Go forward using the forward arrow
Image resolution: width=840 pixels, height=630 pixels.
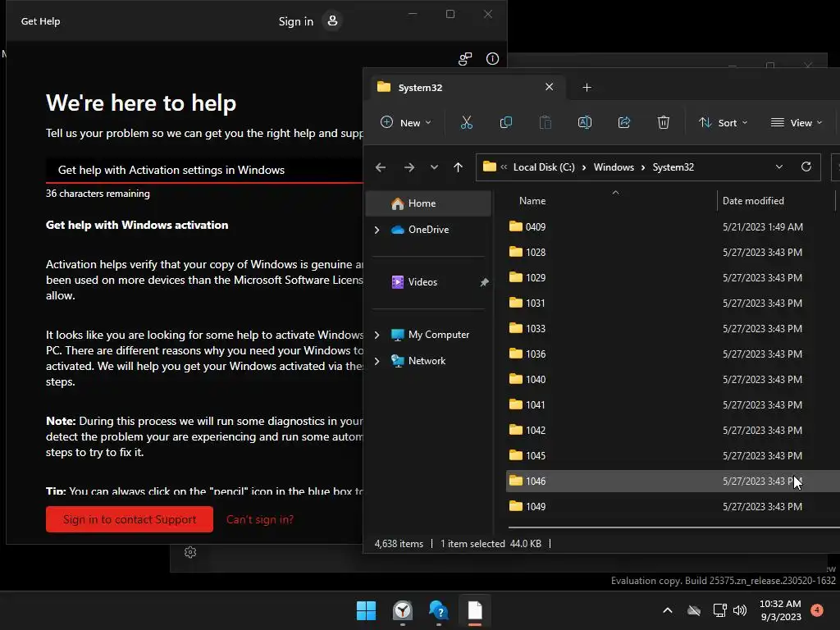(x=409, y=167)
